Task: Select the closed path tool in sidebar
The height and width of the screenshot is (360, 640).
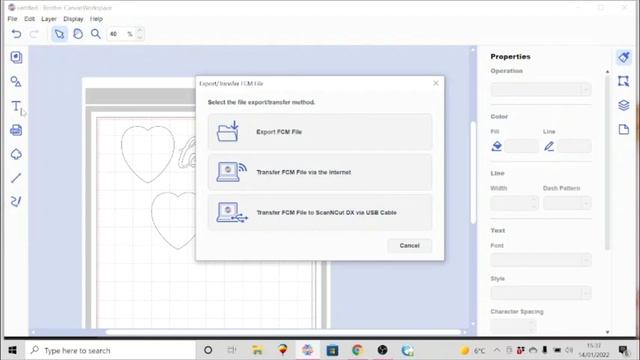Action: click(16, 154)
